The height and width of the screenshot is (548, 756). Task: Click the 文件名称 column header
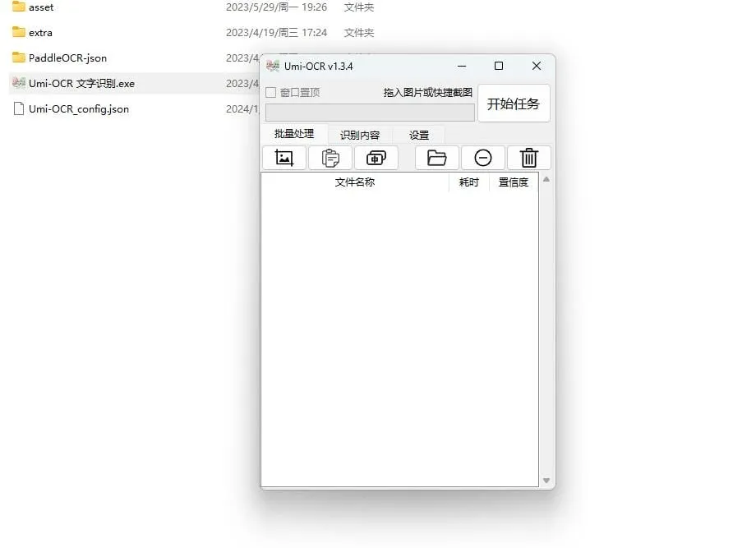click(355, 182)
